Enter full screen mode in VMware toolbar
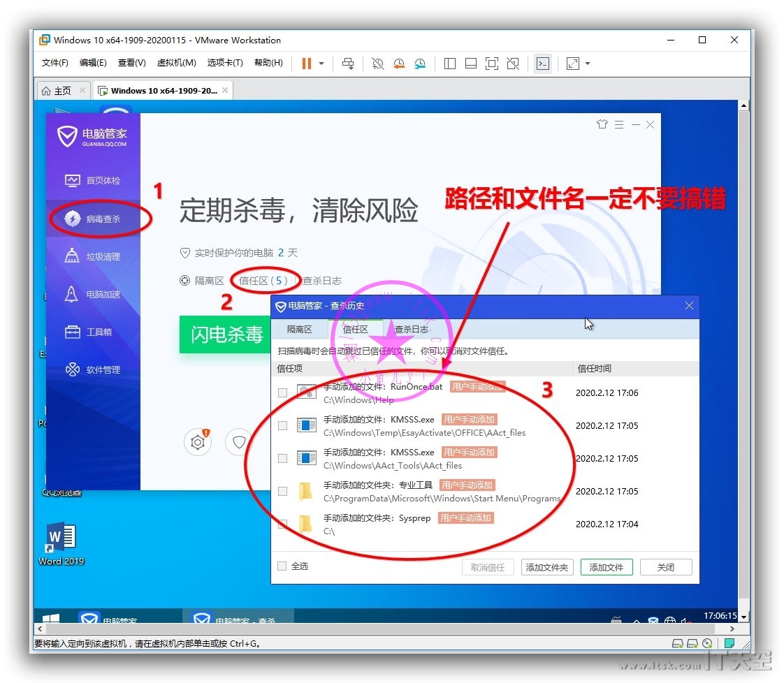Screen dimensions: 784x683 492,64
